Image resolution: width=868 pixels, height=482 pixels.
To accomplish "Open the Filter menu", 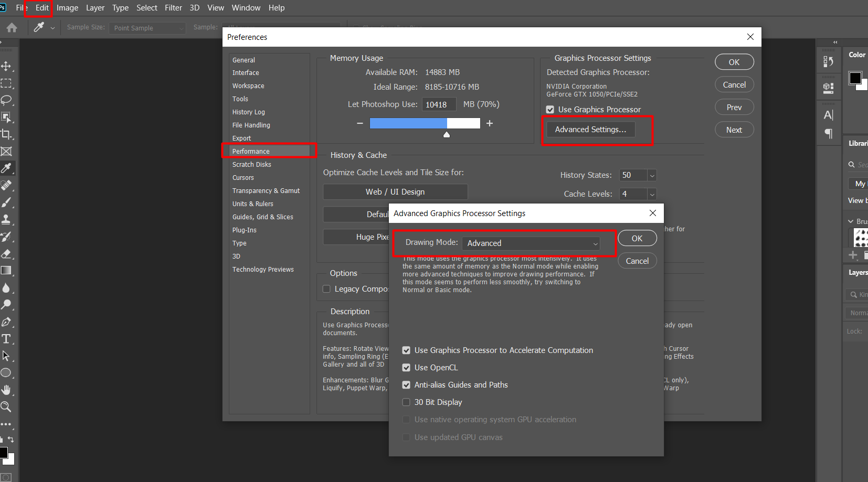I will click(174, 7).
